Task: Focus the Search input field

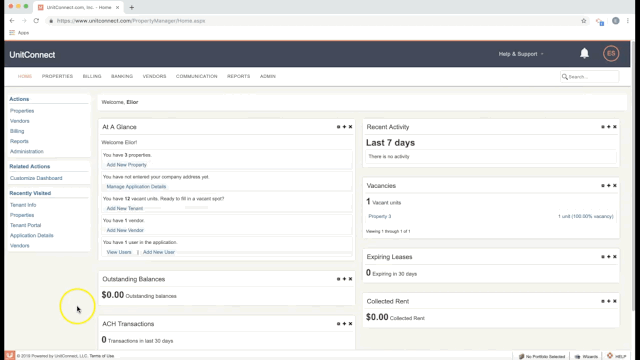Action: (x=590, y=77)
